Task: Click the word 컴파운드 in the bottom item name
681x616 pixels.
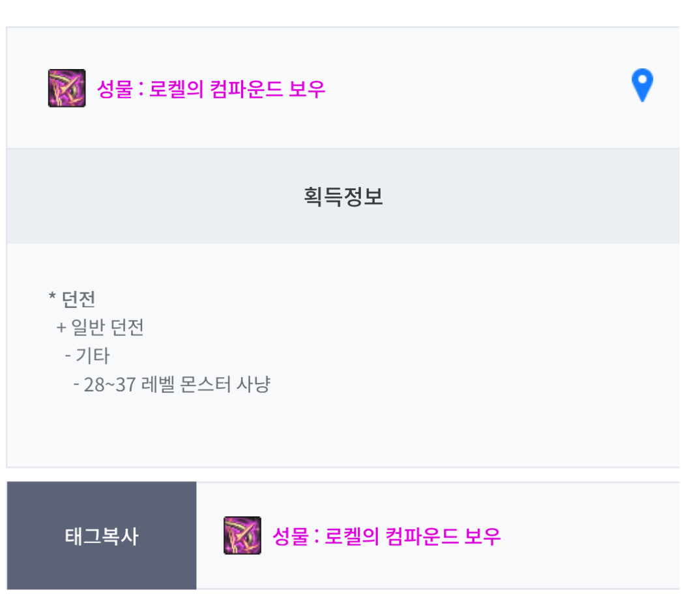Action: coord(415,537)
